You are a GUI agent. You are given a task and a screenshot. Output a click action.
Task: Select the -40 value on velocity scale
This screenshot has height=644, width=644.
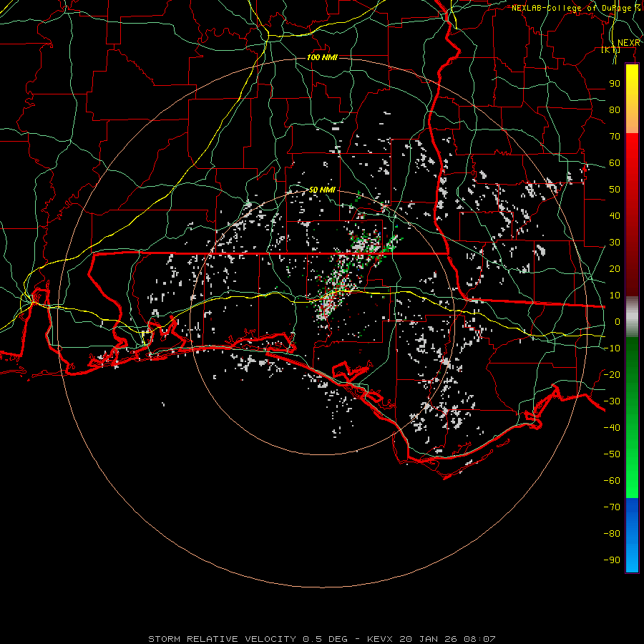[x=612, y=428]
